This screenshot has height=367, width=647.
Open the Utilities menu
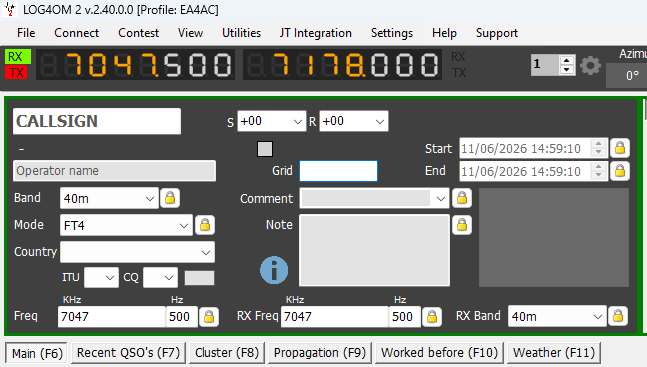click(x=241, y=33)
